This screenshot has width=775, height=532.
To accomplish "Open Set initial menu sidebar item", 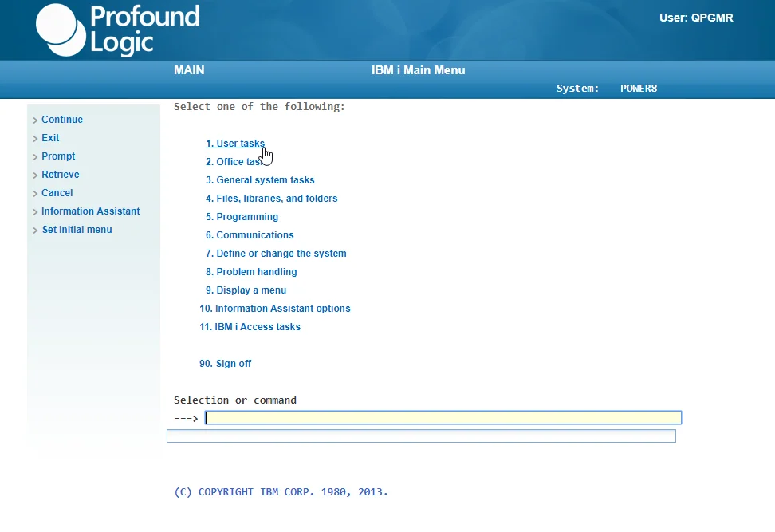I will (x=77, y=230).
